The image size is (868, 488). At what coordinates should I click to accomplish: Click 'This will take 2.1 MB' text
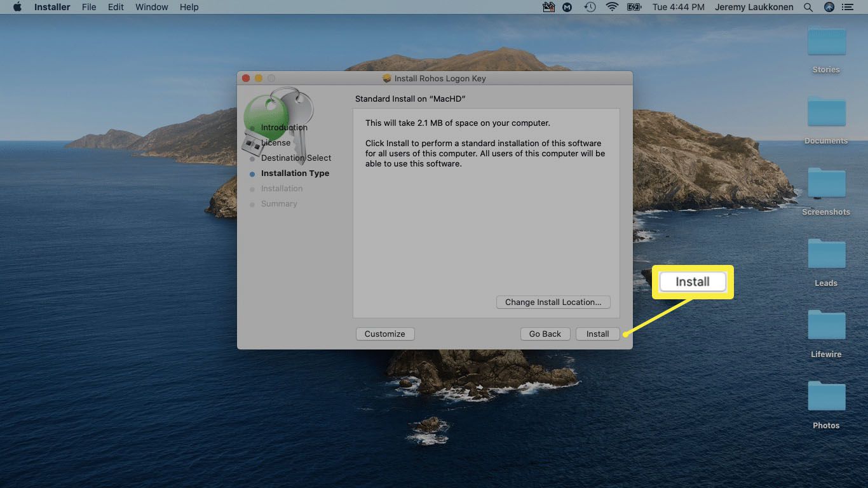point(458,123)
